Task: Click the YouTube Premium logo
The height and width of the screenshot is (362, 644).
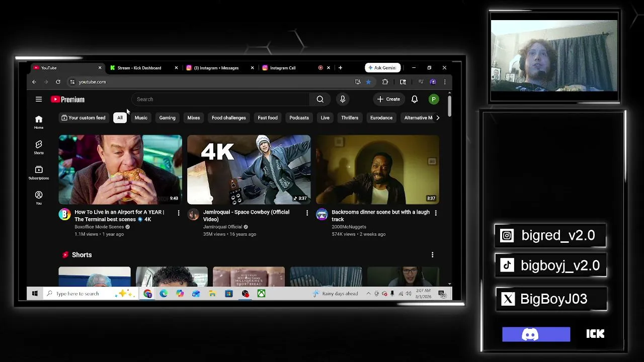Action: (x=67, y=100)
